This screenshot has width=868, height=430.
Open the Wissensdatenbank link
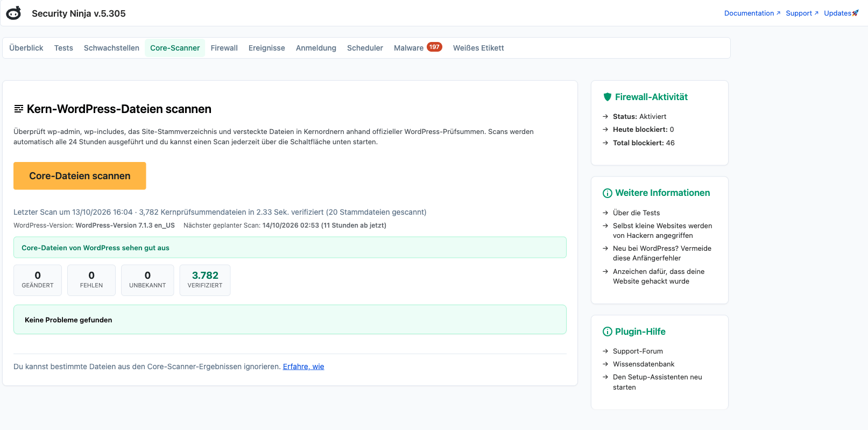pos(644,364)
